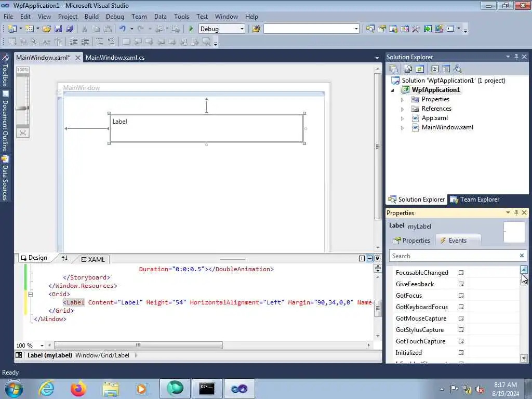Open the Build menu

tap(91, 16)
